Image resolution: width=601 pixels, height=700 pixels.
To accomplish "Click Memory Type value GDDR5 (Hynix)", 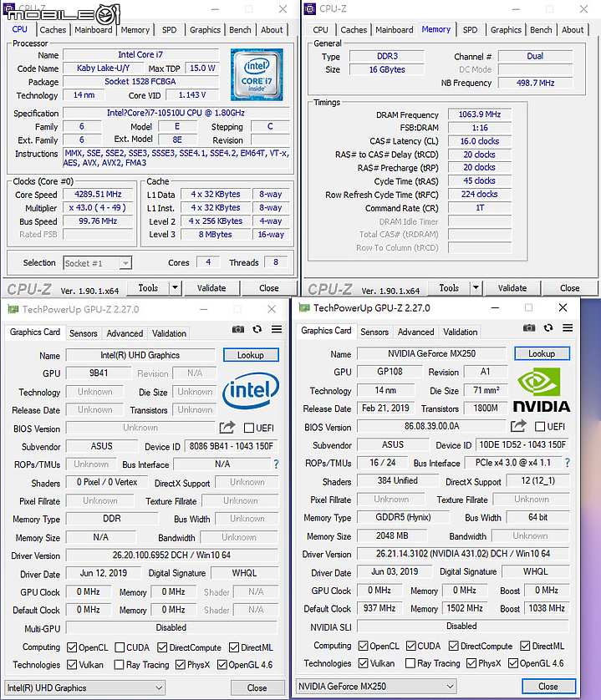I will tap(403, 517).
